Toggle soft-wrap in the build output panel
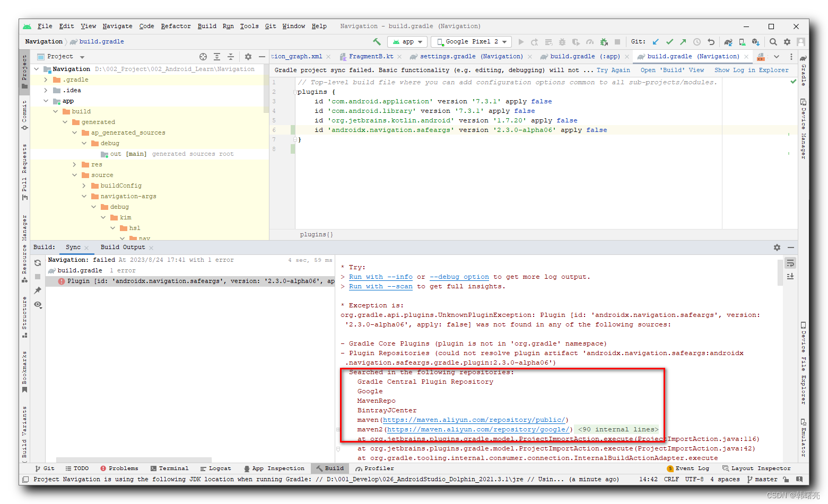 (790, 262)
